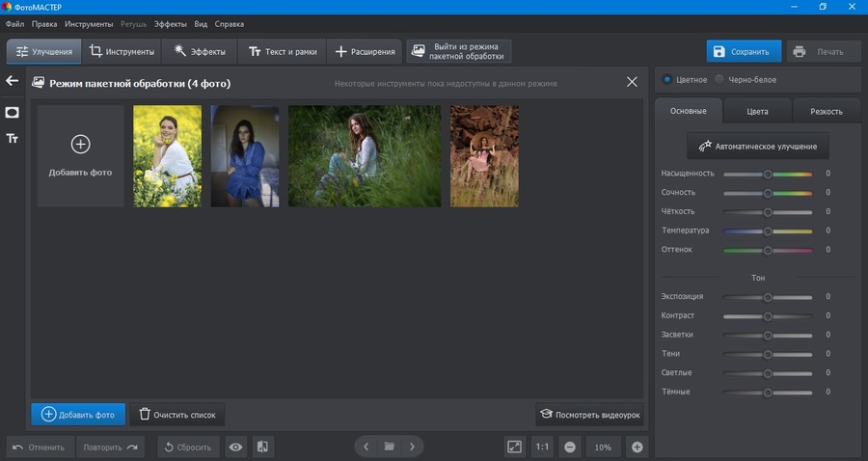Switch to the Резкость tab
Viewport: 868px width, 461px height.
coord(826,111)
